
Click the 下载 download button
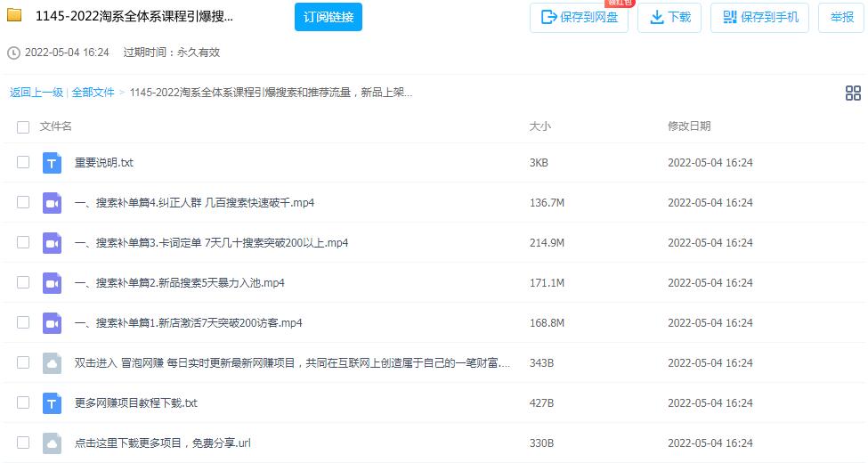[669, 18]
